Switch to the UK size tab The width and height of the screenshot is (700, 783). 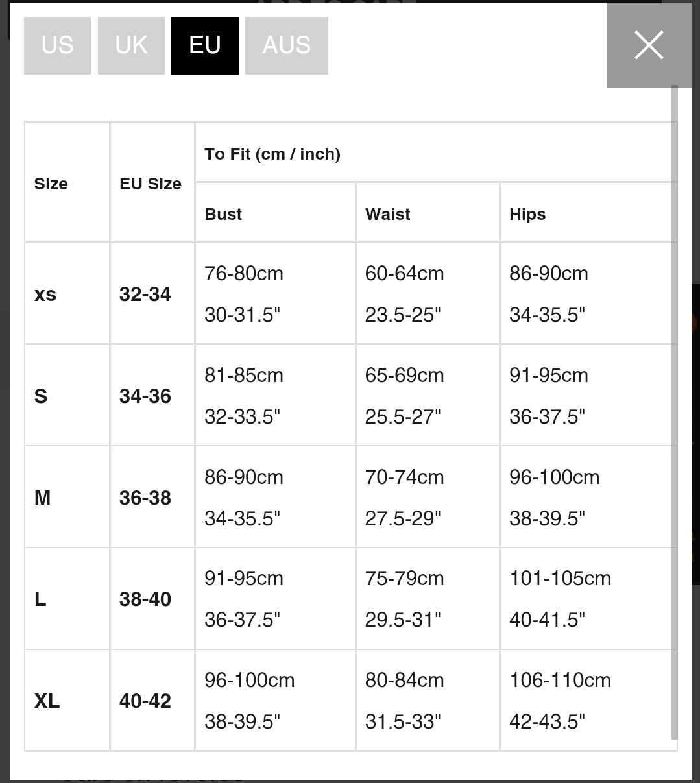[x=131, y=45]
